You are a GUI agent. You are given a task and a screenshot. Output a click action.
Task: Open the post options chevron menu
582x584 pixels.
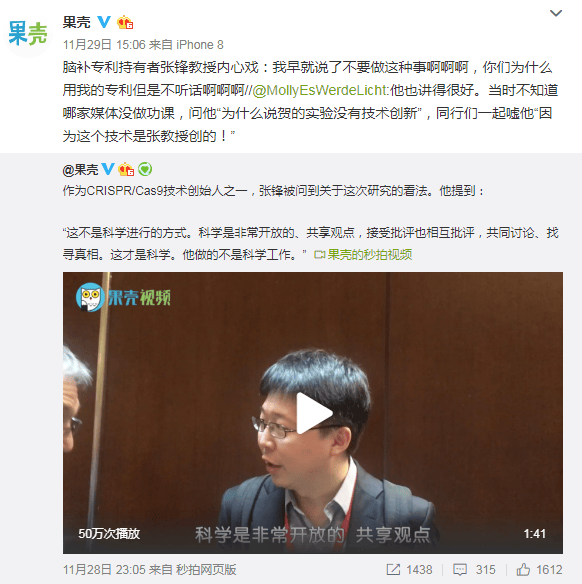click(x=556, y=13)
